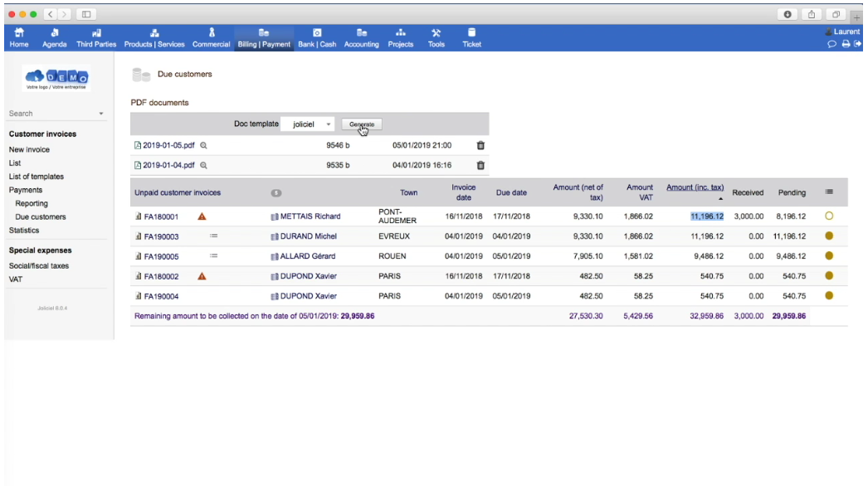Sort by Amount (inc. tax) column header

click(x=695, y=187)
